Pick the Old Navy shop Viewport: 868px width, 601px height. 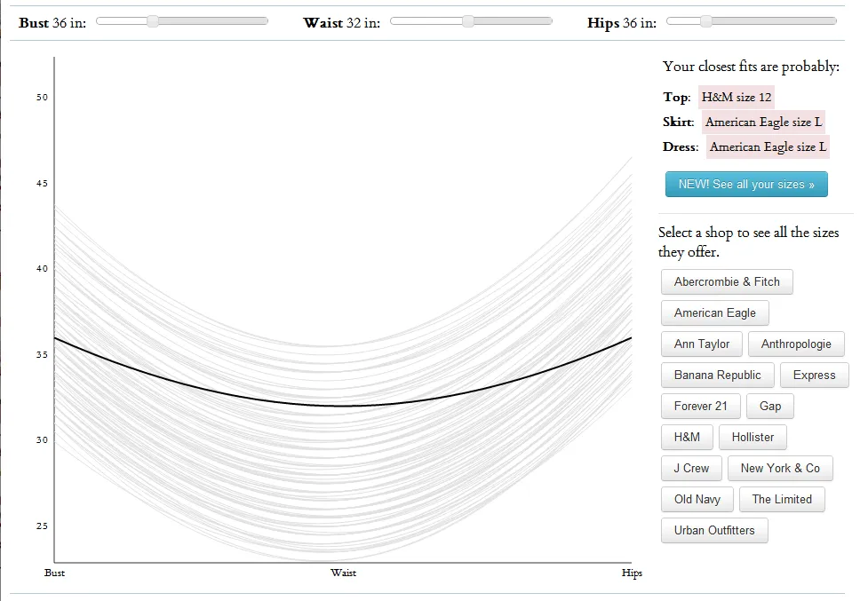(x=697, y=500)
